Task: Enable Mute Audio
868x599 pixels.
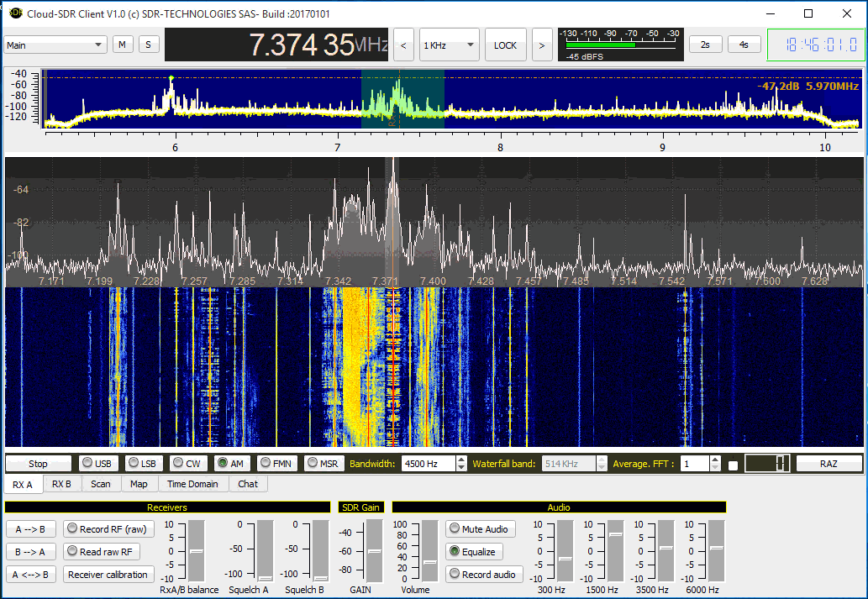Action: pos(480,529)
